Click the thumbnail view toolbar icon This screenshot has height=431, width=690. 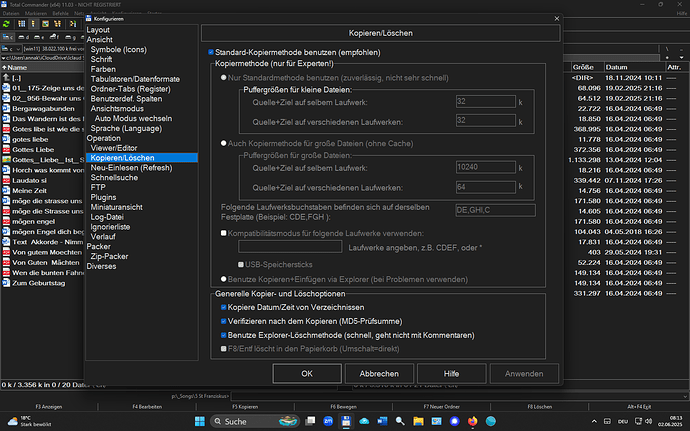tap(45, 24)
